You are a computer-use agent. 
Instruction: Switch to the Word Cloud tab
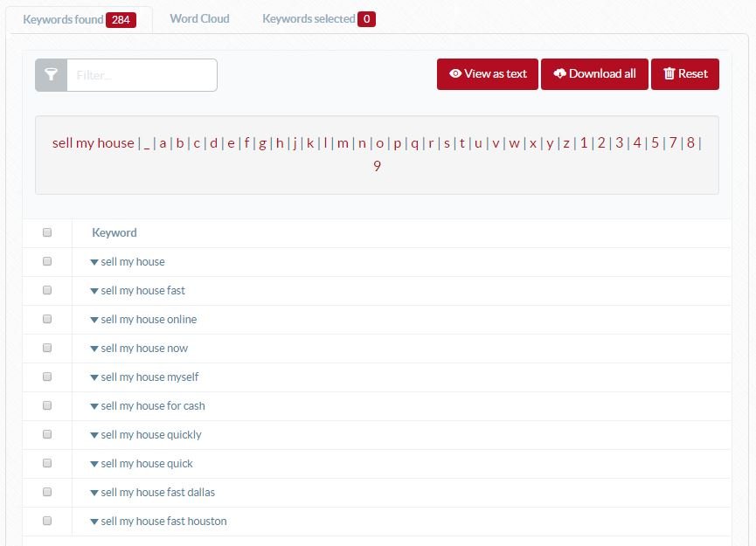(x=199, y=17)
